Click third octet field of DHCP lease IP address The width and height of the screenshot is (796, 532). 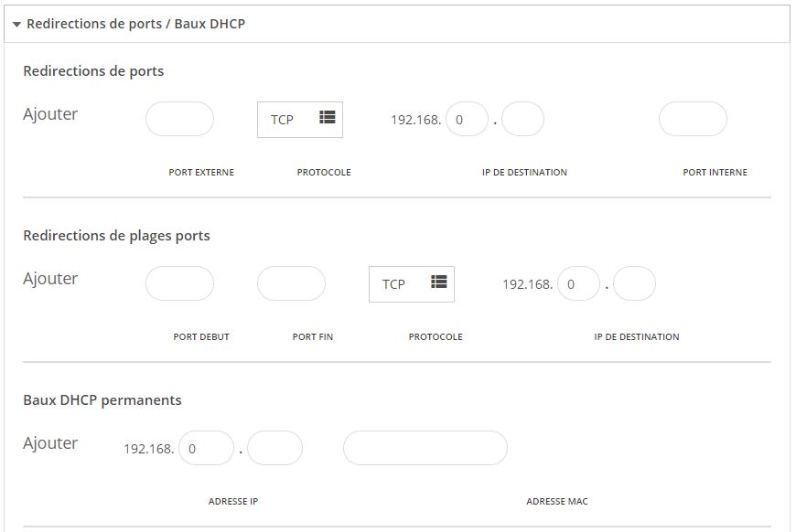(x=206, y=448)
